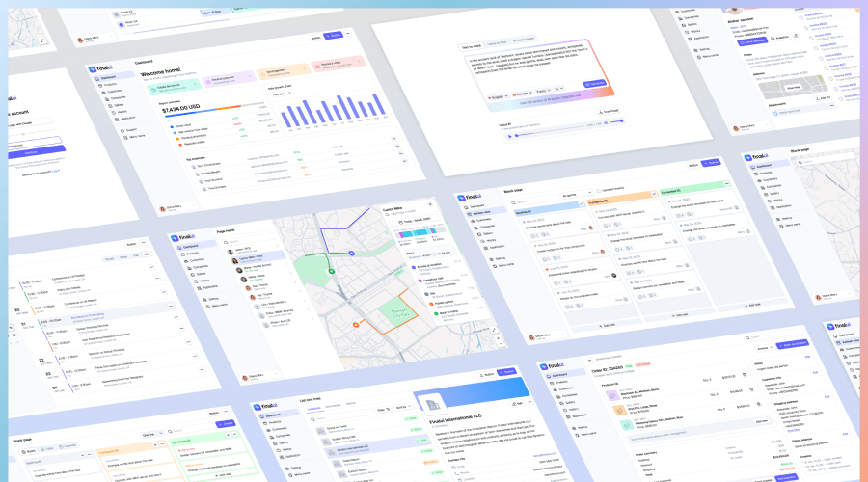Switch to the third voice tab
The width and height of the screenshot is (868, 482).
click(523, 40)
